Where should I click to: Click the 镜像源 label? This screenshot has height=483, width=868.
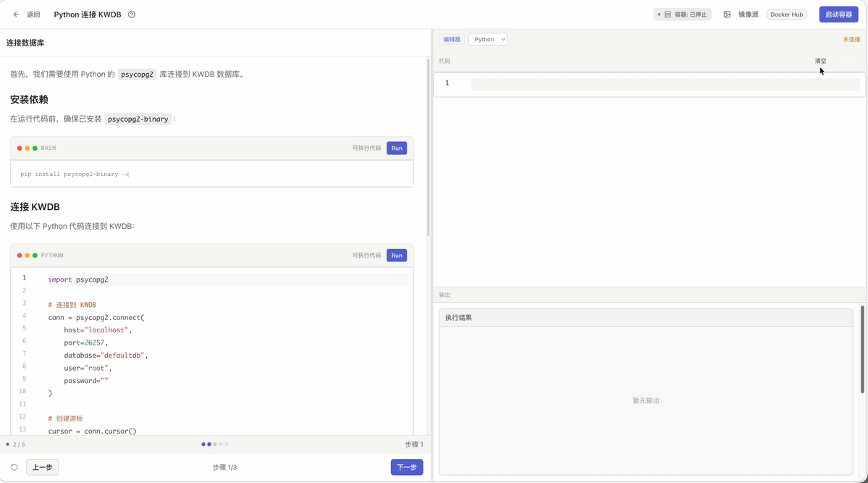point(748,14)
